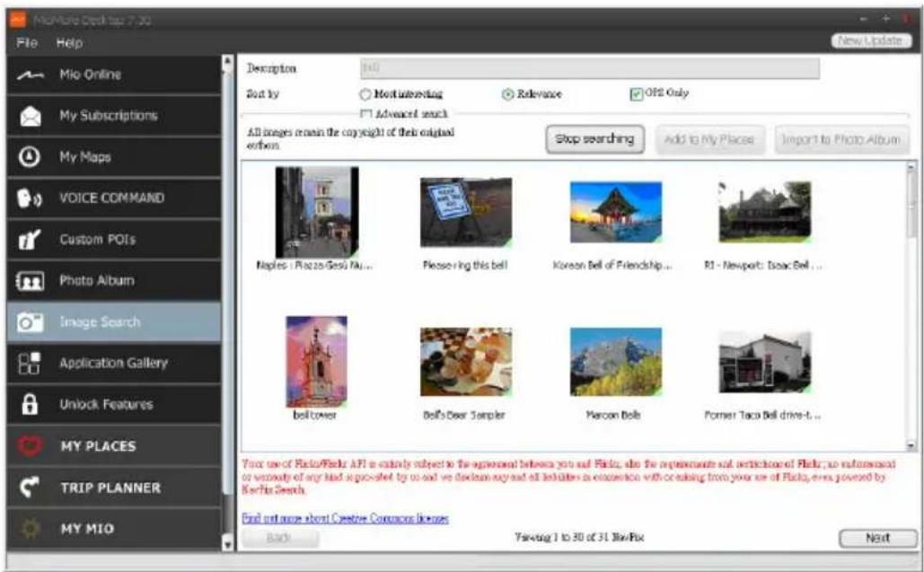This screenshot has height=572, width=924.
Task: Toggle the GPS Only checkbox
Action: click(x=636, y=94)
